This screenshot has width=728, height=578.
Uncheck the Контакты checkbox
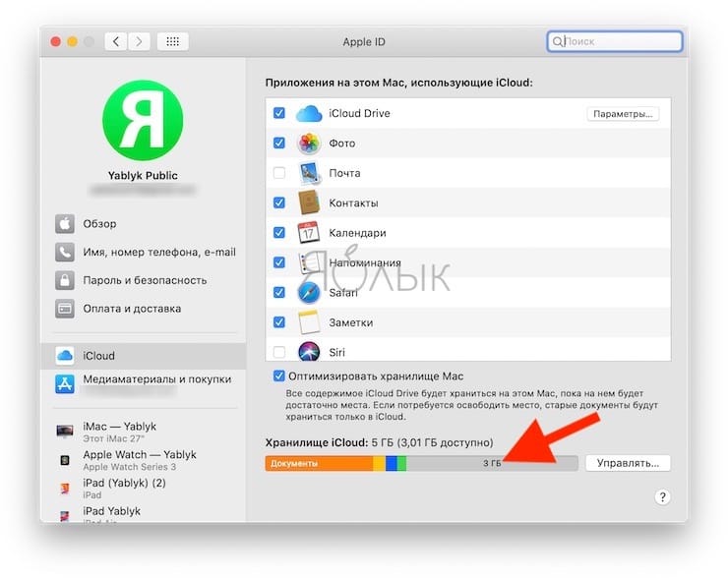coord(279,202)
